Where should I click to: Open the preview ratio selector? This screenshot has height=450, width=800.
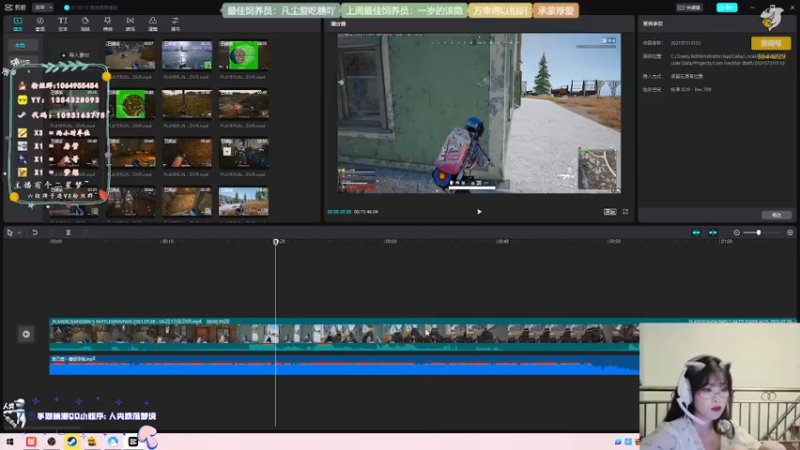tap(610, 212)
